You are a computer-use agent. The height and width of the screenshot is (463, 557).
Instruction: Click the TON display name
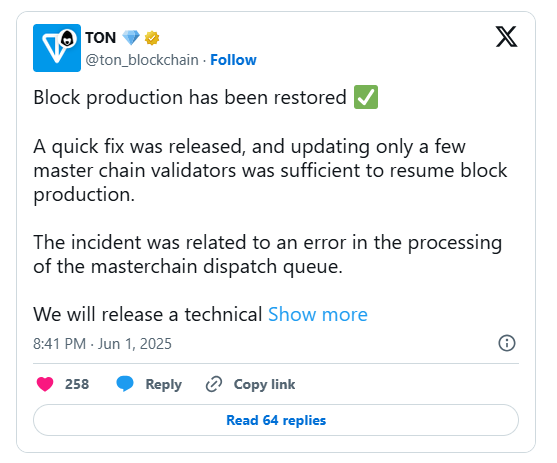101,38
